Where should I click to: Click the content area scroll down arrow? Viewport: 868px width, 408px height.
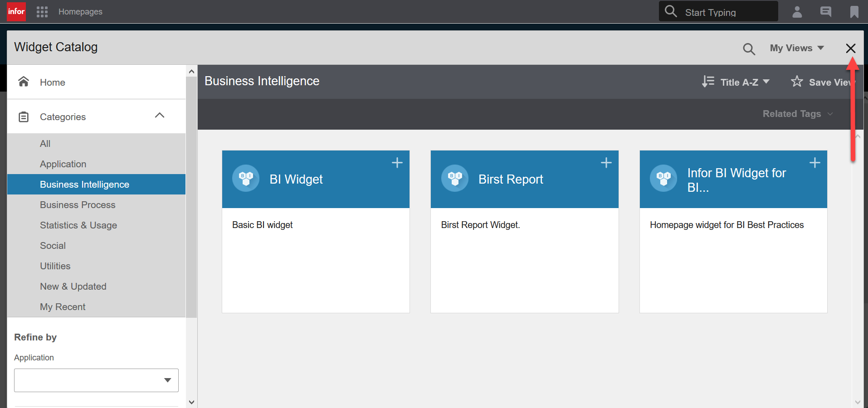tap(858, 402)
